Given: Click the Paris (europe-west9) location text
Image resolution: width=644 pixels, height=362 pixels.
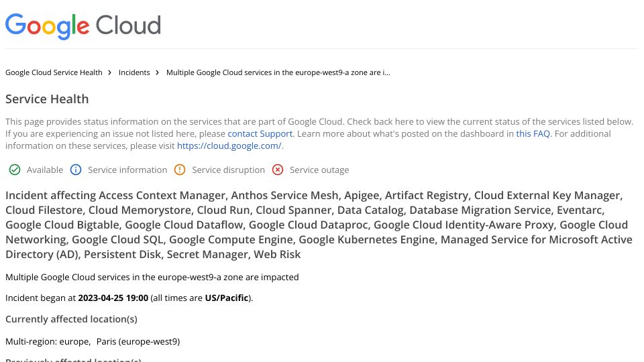Looking at the screenshot, I should pos(138,341).
